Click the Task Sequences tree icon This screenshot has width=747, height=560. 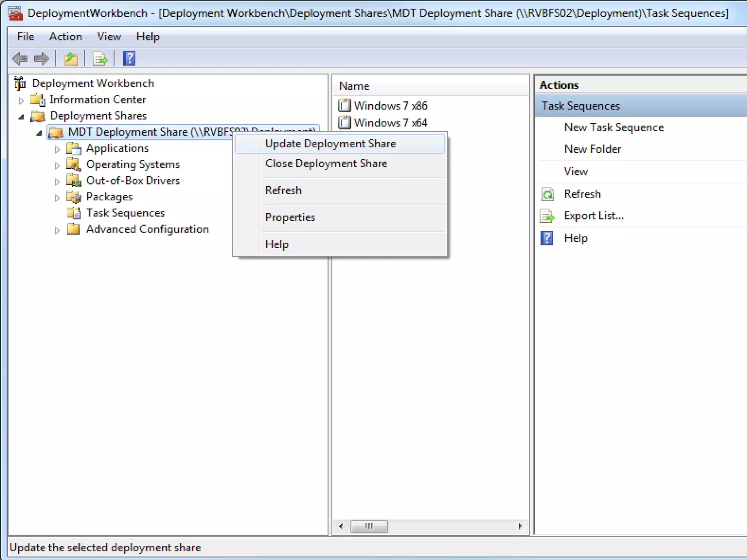point(74,213)
